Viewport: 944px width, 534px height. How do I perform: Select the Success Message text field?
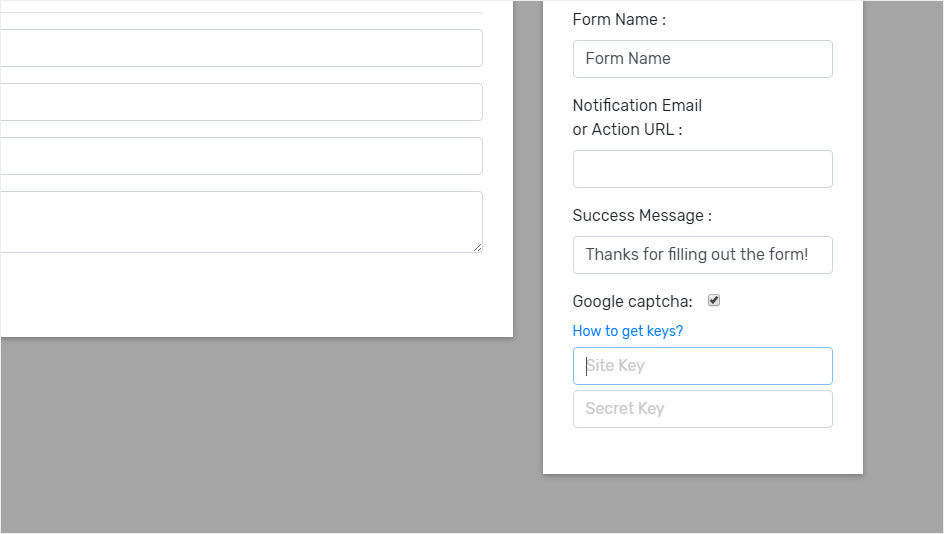click(702, 255)
